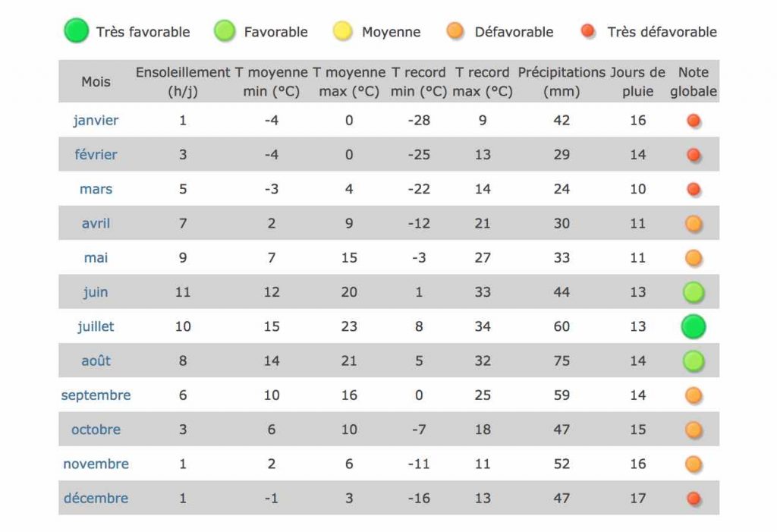Click juin's light green rating dot
777x532 pixels.
(694, 292)
